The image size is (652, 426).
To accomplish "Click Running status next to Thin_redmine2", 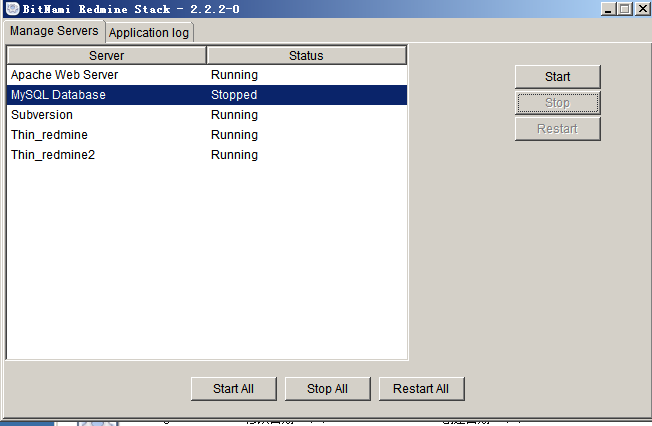I will click(235, 155).
